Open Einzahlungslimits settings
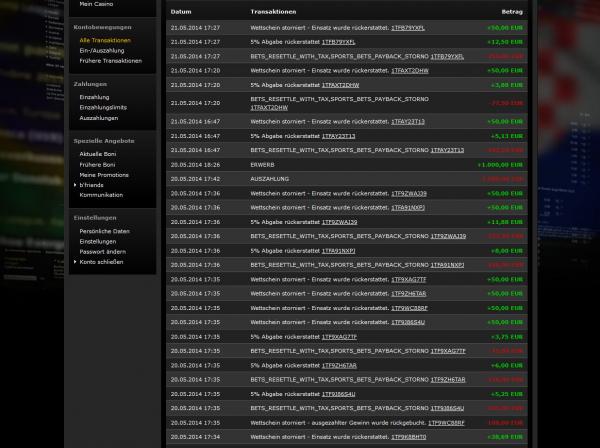The height and width of the screenshot is (448, 600). pyautogui.click(x=102, y=107)
